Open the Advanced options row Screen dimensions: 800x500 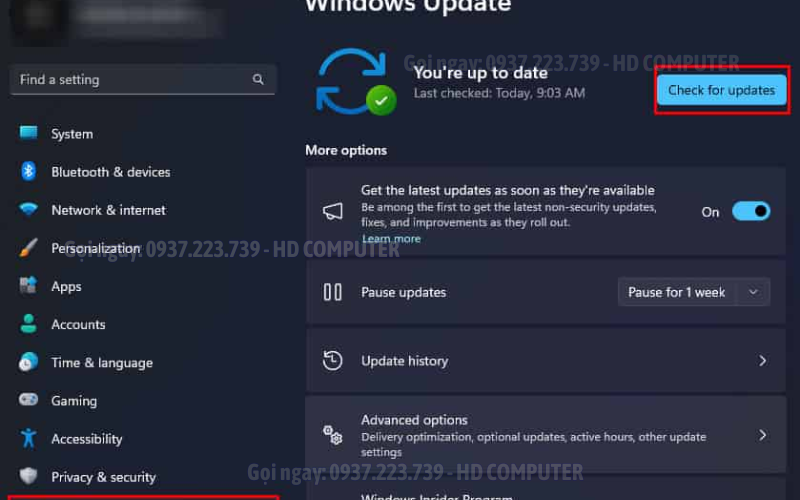(545, 435)
